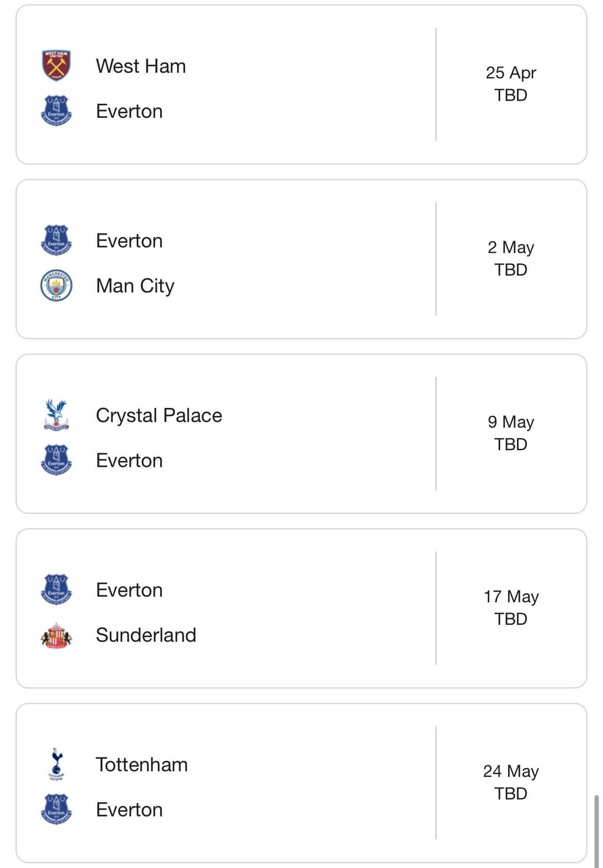Select the Sunderland club crest

(56, 635)
